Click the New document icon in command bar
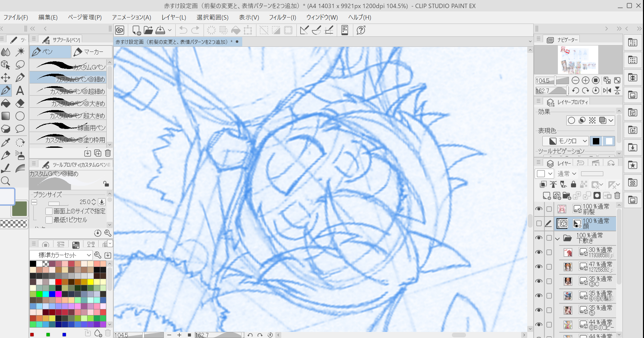Screen dimensions: 644x338 (x=136, y=30)
